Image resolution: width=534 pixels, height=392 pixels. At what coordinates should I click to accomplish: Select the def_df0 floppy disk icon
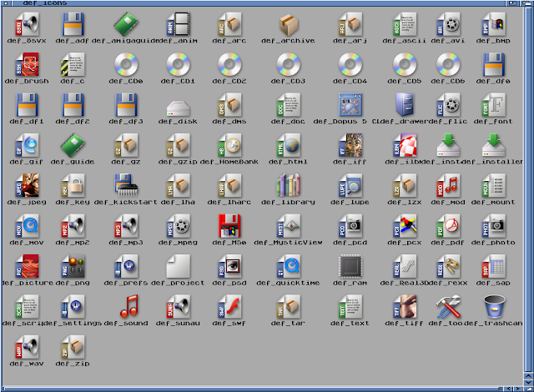[x=495, y=63]
